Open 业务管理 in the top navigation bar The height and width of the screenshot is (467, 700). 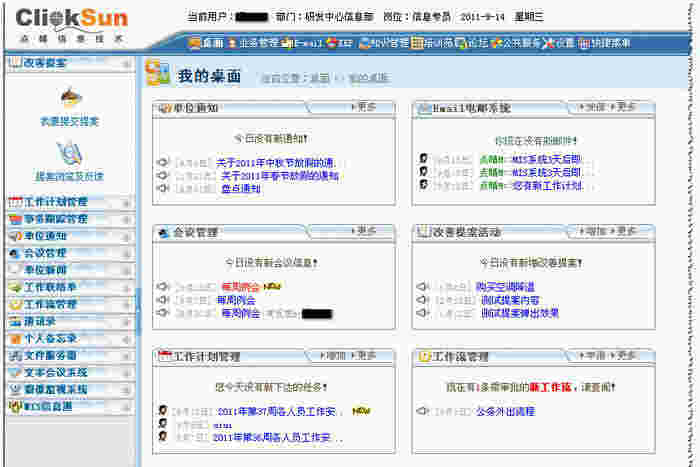tap(253, 43)
